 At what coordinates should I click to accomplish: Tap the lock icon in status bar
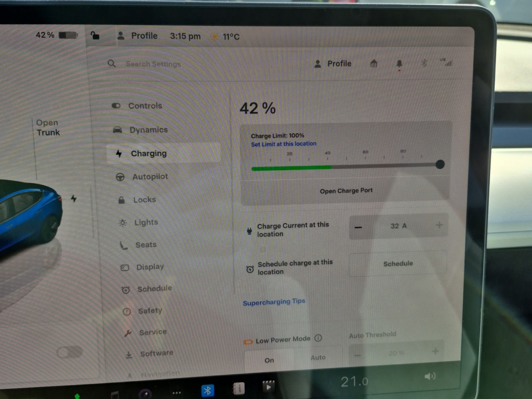click(95, 35)
